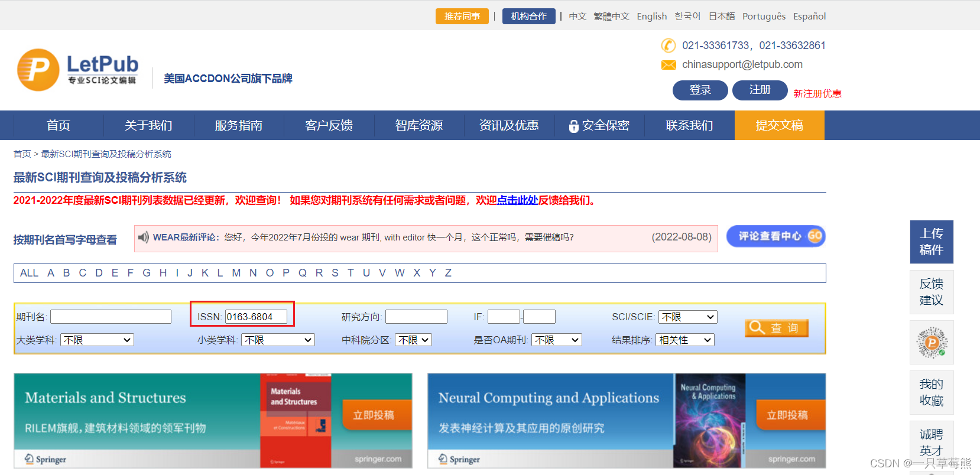Screen dimensions: 980x475
Task: Click the 点击此处 feedback link
Action: [x=518, y=200]
